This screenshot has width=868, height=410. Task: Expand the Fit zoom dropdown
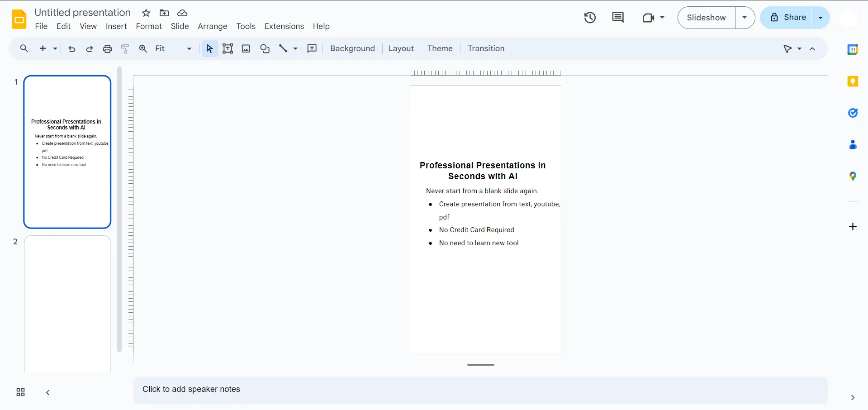[189, 49]
